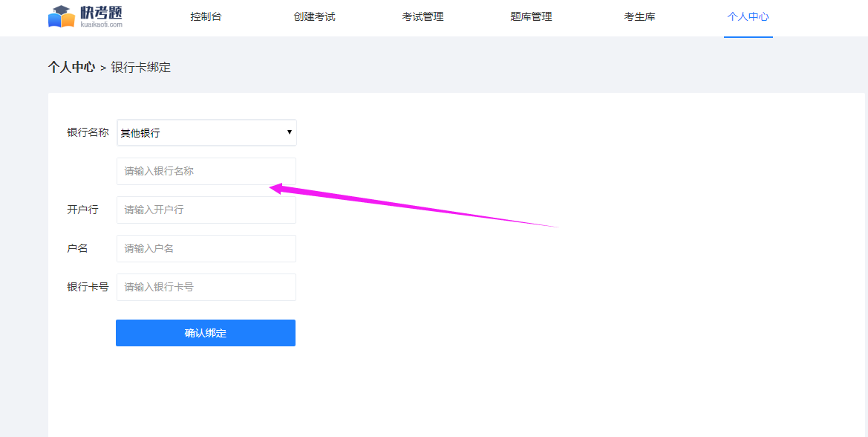Image resolution: width=868 pixels, height=437 pixels.
Task: Click the 银行卡绑定 breadcrumb text
Action: [141, 68]
